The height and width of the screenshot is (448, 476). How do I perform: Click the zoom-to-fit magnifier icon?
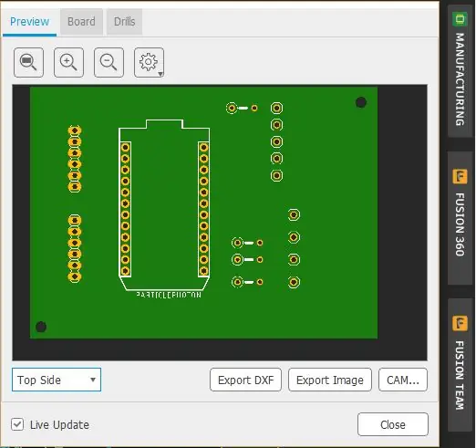(28, 62)
